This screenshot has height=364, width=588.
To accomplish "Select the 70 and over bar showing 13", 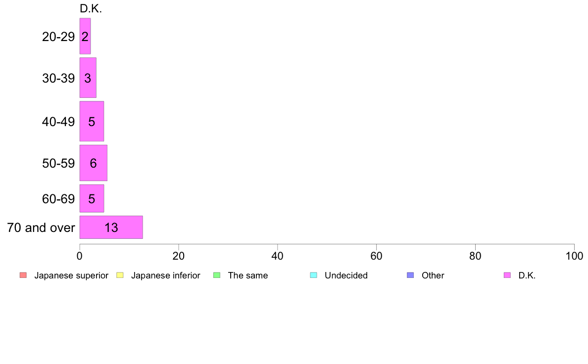I will coord(111,227).
